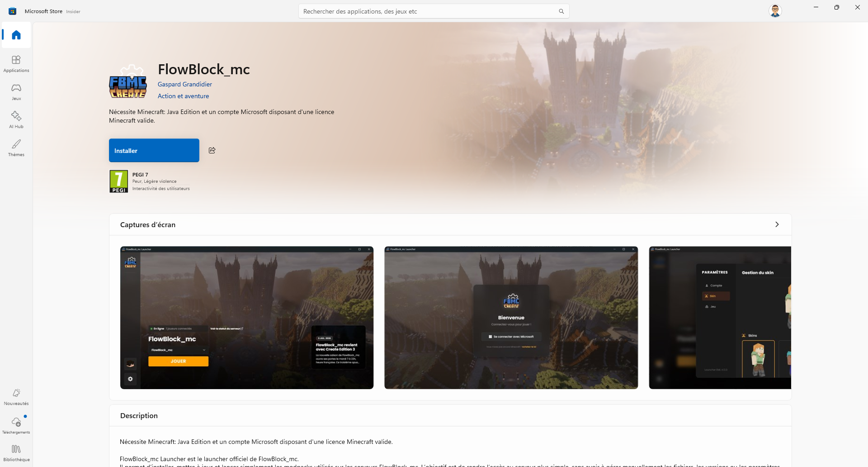This screenshot has height=467, width=868.
Task: Click the FlowBlock_mc app title
Action: pos(204,69)
